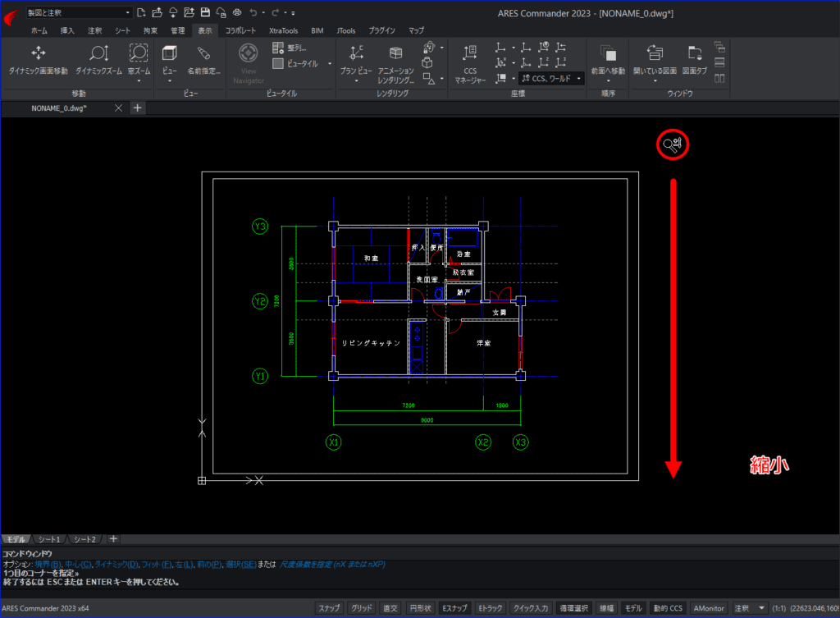840x618 pixels.
Task: Open the 注釈 scale dropdown in status bar
Action: click(750, 608)
